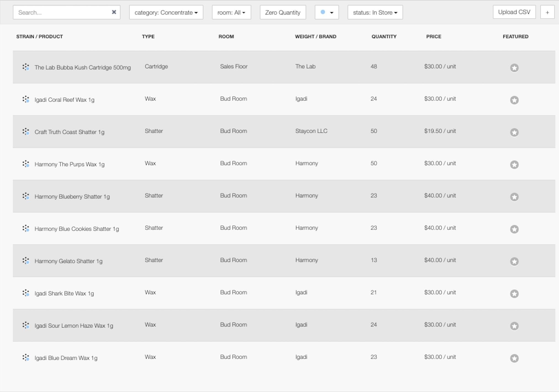Toggle featured star for Craft Truth Coast Shatter
The image size is (559, 392).
point(514,132)
